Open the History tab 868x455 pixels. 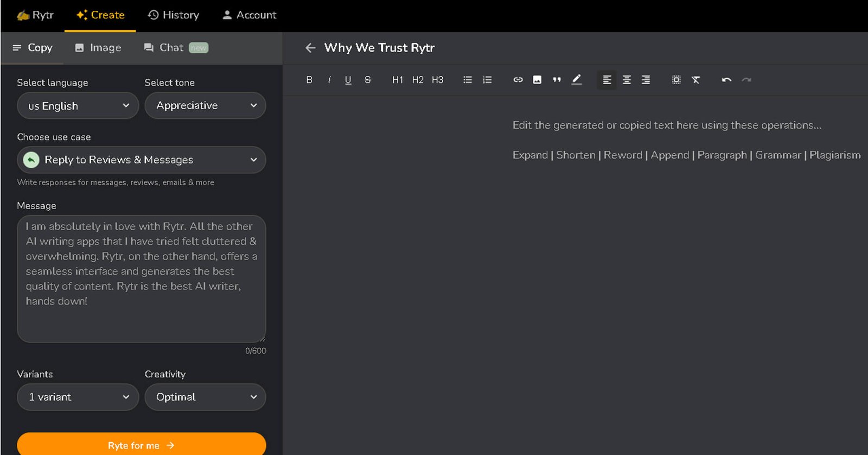pyautogui.click(x=174, y=15)
